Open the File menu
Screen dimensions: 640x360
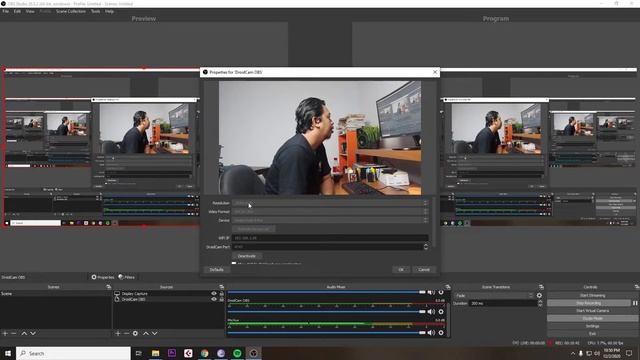pyautogui.click(x=5, y=11)
